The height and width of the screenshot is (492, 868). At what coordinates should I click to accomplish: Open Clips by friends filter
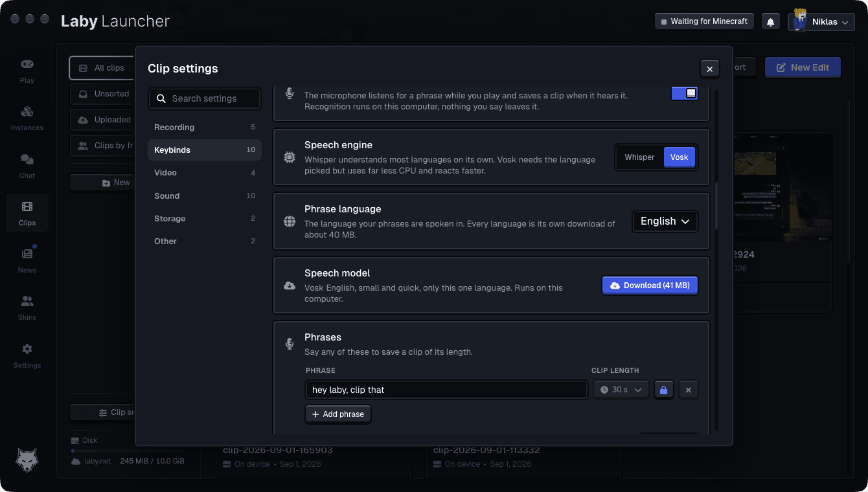(x=102, y=146)
